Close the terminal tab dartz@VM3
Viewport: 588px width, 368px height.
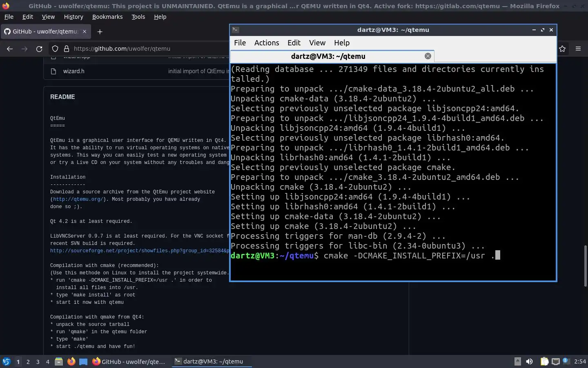tap(428, 56)
